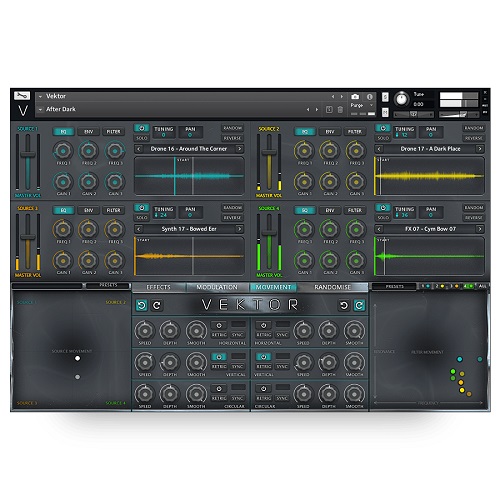Click the highlighted clockwise loop icon right of VEKTOR

(x=359, y=305)
